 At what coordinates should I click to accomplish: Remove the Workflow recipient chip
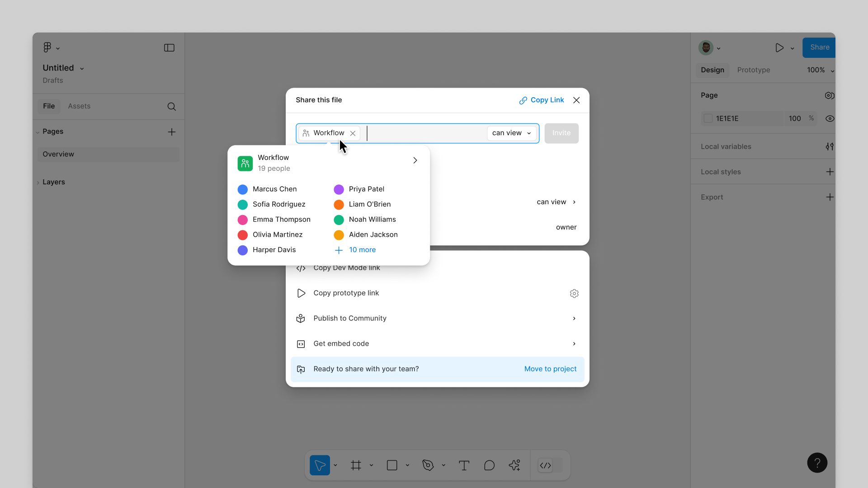pos(353,133)
